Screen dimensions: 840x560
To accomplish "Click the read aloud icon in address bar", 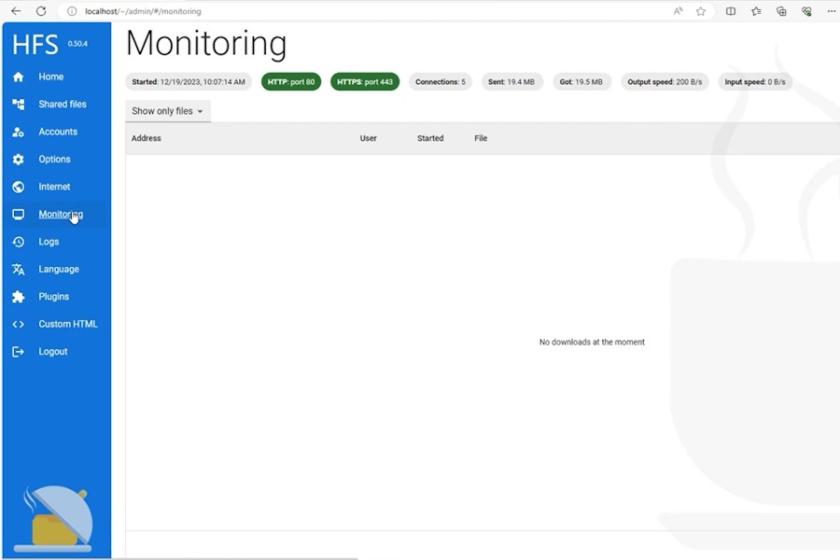I will tap(678, 11).
